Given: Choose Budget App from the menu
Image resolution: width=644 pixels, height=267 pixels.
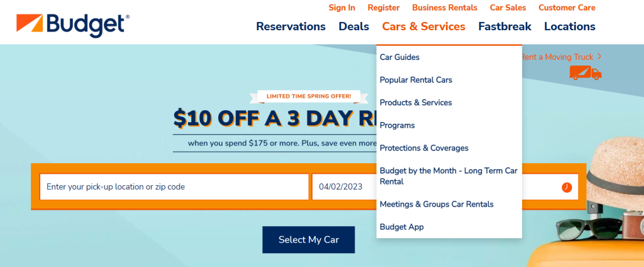Looking at the screenshot, I should (x=401, y=227).
